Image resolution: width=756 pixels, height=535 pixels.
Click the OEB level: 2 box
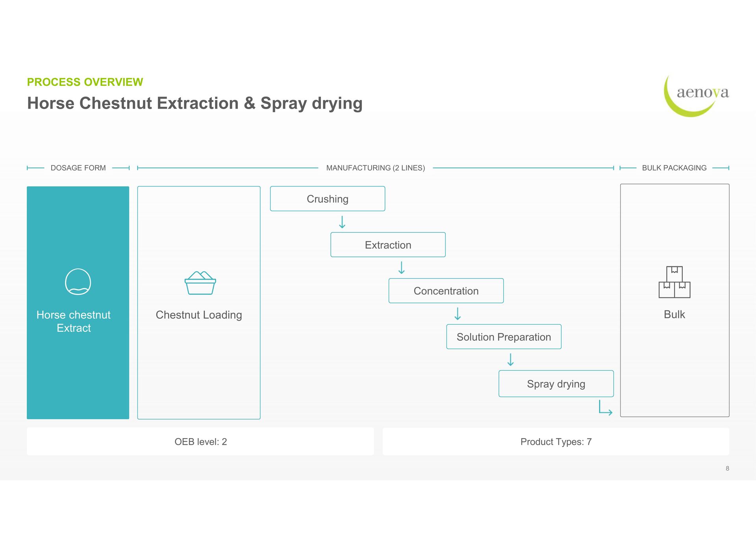pos(200,442)
